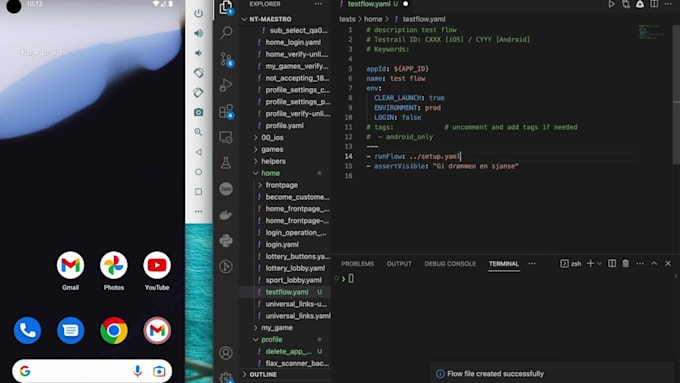Run the file with editor play button

(x=611, y=4)
